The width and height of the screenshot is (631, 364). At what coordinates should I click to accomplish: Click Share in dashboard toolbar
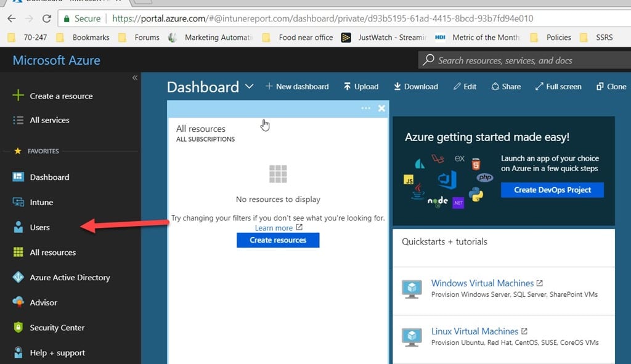point(506,86)
